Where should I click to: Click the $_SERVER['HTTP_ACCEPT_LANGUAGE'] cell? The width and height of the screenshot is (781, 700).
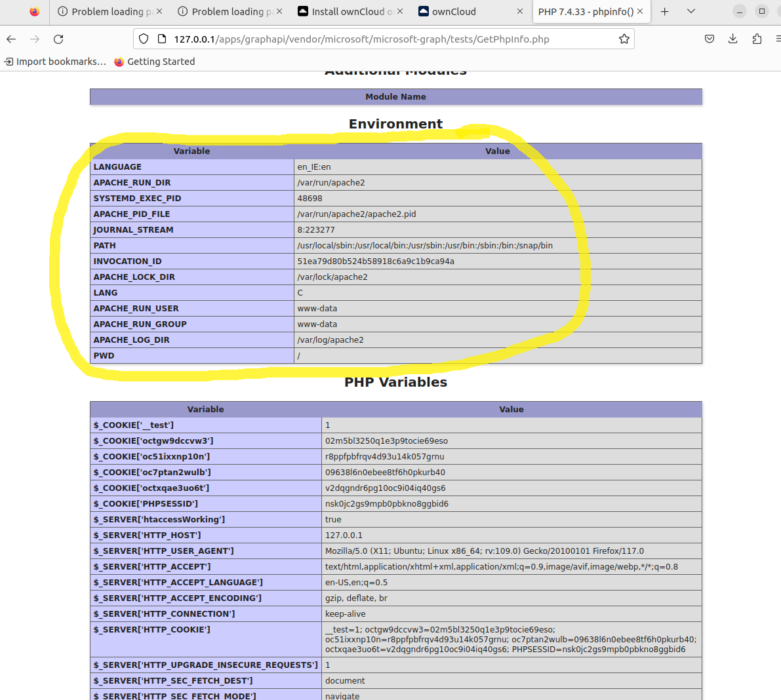coord(206,583)
